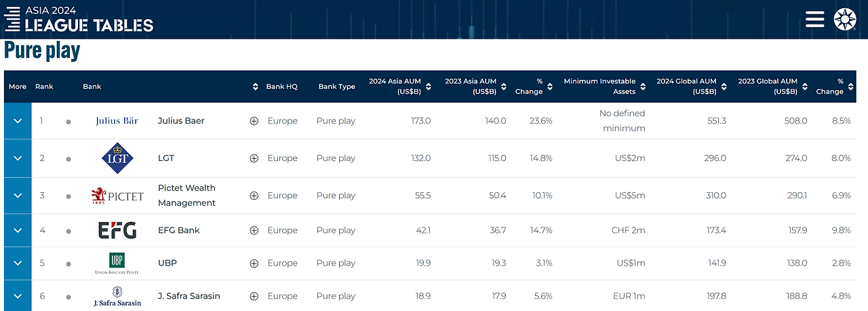Click the plus icon next to LGT
The image size is (868, 311).
[x=254, y=158]
